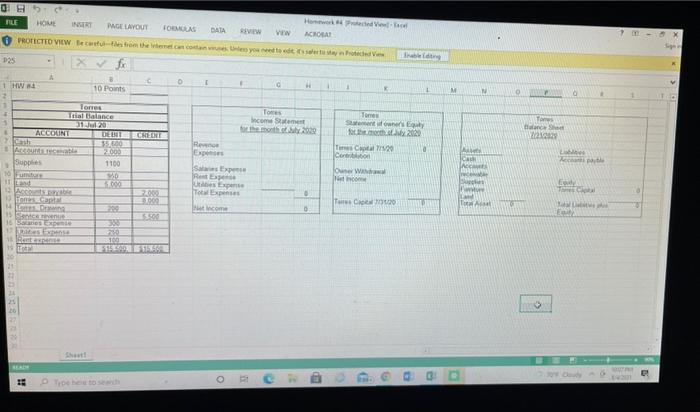Click the Save icon in quick access toolbar

pos(21,8)
